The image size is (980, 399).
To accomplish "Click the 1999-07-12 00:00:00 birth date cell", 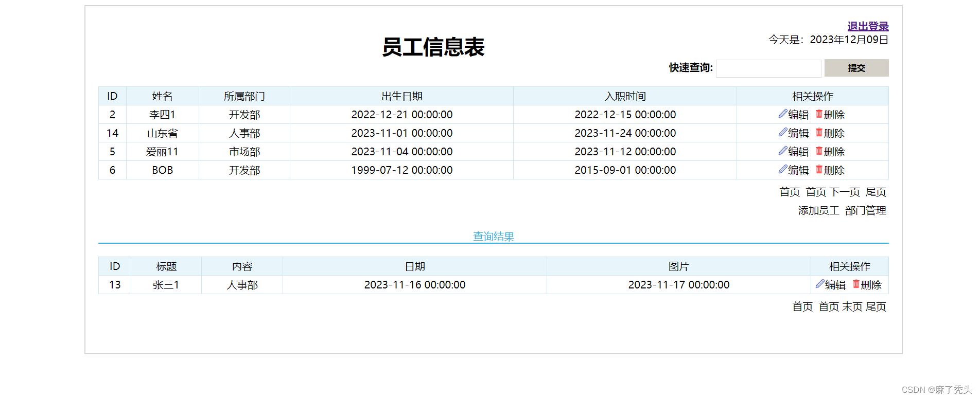I will (x=402, y=170).
